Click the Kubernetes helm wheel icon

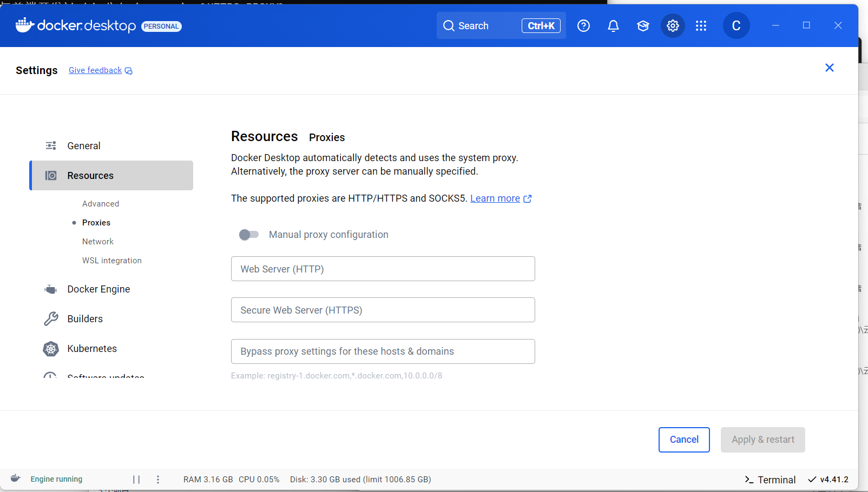point(51,349)
